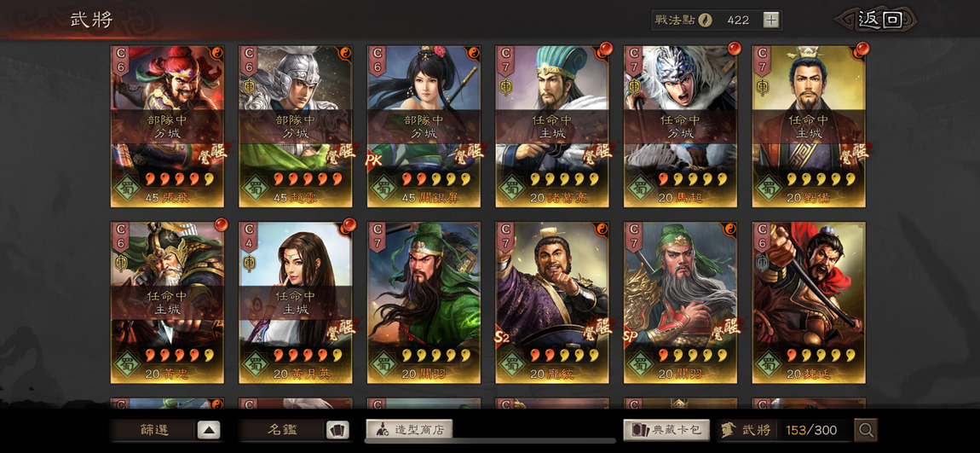Click the cavalry type badge on 黃忠 card
The image size is (980, 453).
click(x=121, y=264)
